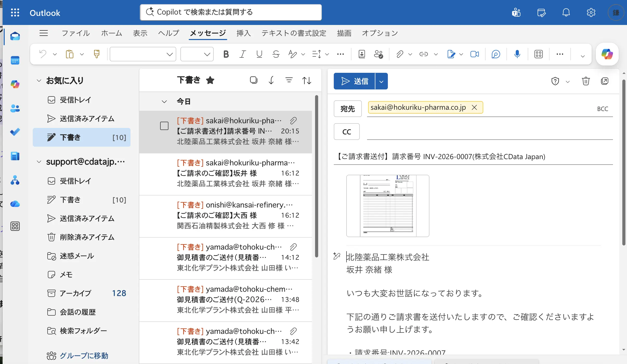Open Outlook settings gear
The width and height of the screenshot is (627, 364).
[x=591, y=12]
